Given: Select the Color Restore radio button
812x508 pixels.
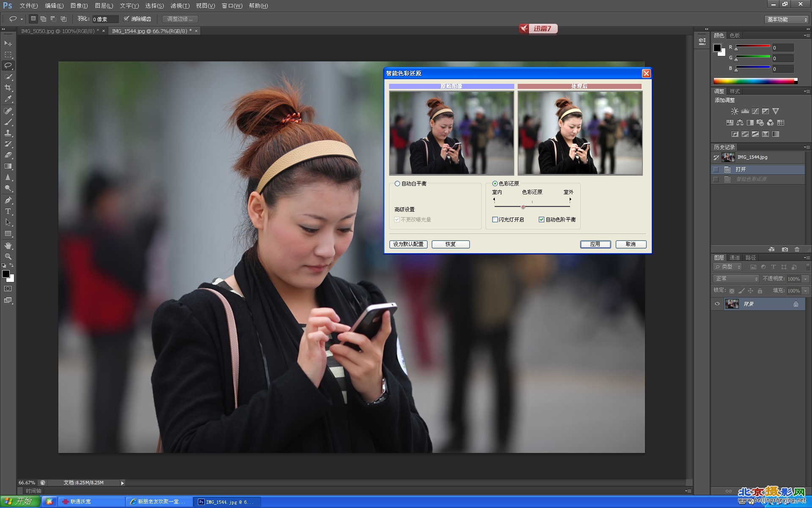Looking at the screenshot, I should coord(495,184).
